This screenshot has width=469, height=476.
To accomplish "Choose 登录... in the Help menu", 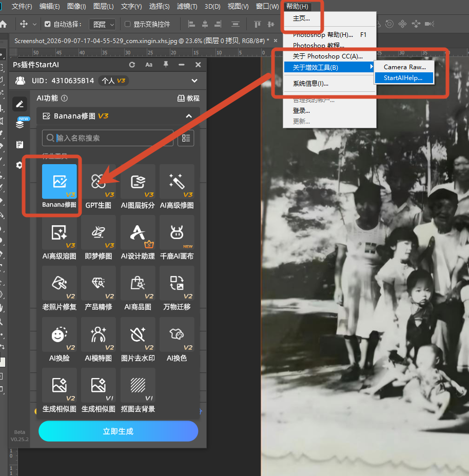I will point(329,110).
